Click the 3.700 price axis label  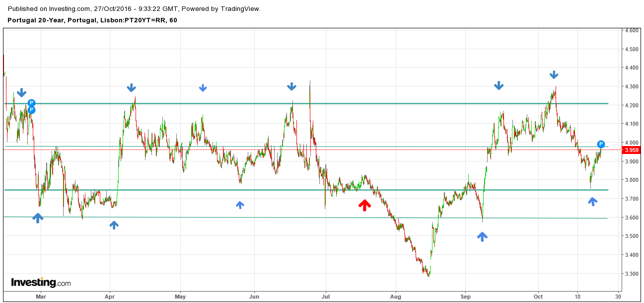pos(632,199)
